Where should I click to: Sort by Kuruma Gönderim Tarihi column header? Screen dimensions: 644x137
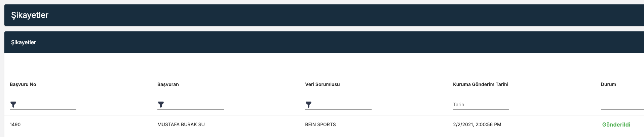pos(480,84)
